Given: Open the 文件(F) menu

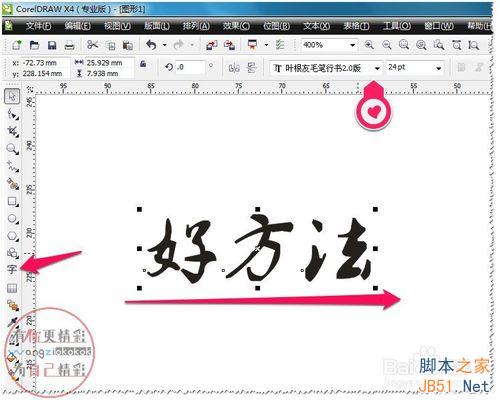Looking at the screenshot, I should [38, 26].
